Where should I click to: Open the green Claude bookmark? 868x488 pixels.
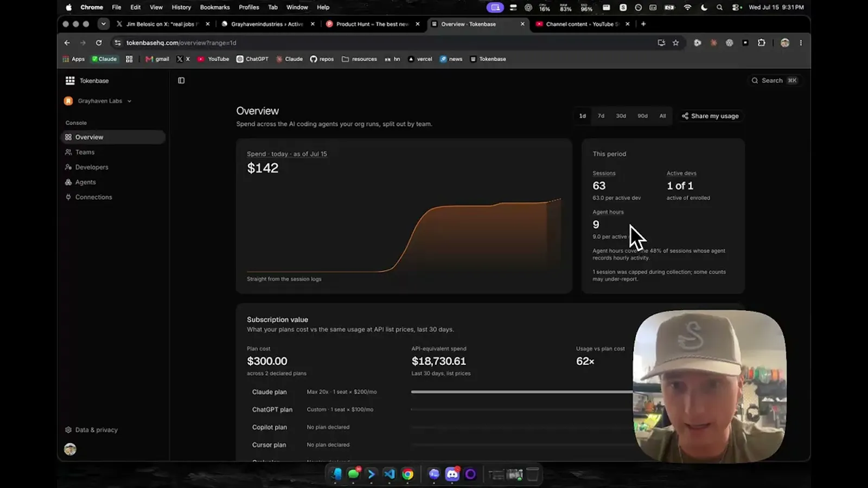[105, 59]
